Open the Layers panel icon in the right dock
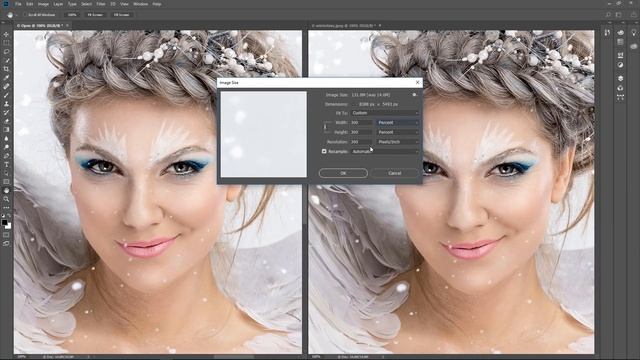Image resolution: width=640 pixels, height=360 pixels. pos(620,78)
